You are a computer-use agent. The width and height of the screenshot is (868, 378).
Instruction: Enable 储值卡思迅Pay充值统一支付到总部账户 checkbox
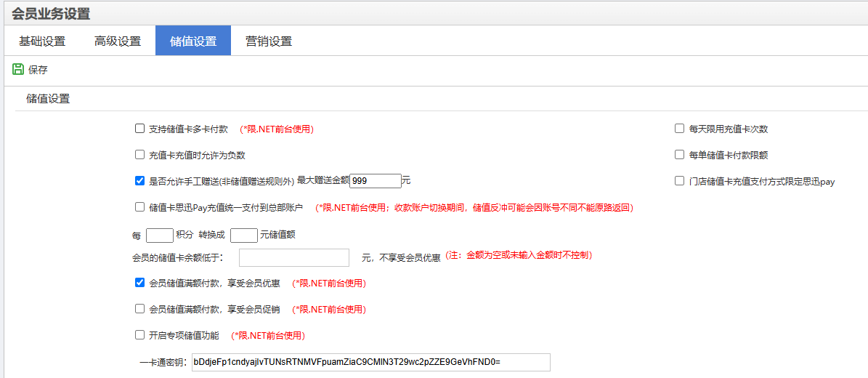pos(140,207)
